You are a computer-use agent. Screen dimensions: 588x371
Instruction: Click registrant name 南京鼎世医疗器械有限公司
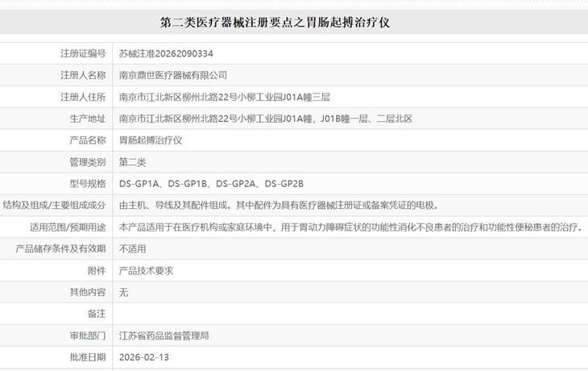173,75
